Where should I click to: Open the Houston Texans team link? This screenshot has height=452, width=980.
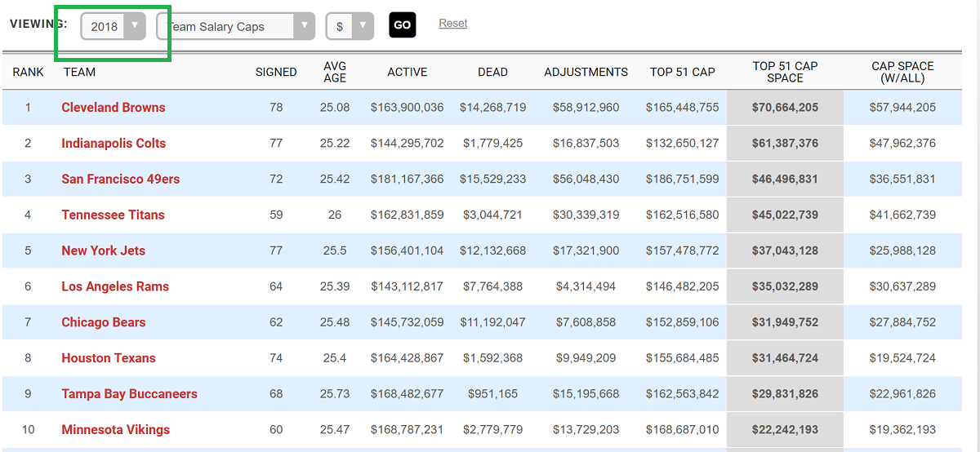(x=109, y=358)
